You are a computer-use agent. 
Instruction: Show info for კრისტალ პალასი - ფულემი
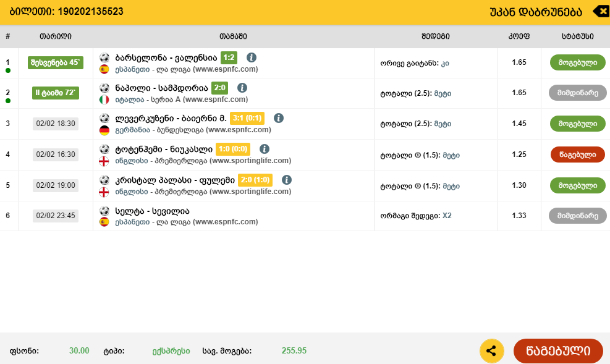[287, 180]
